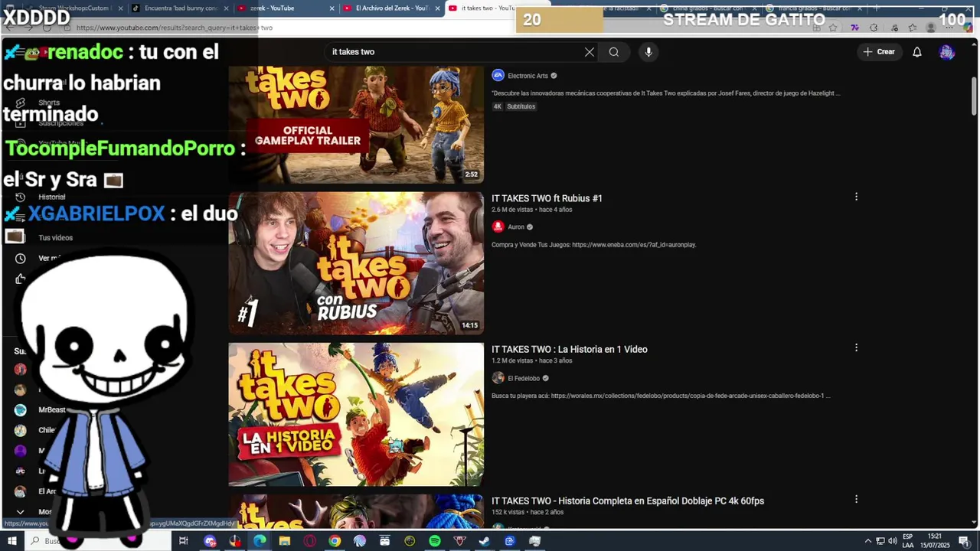Switch the ESP LAA input language
980x551 pixels.
click(908, 541)
